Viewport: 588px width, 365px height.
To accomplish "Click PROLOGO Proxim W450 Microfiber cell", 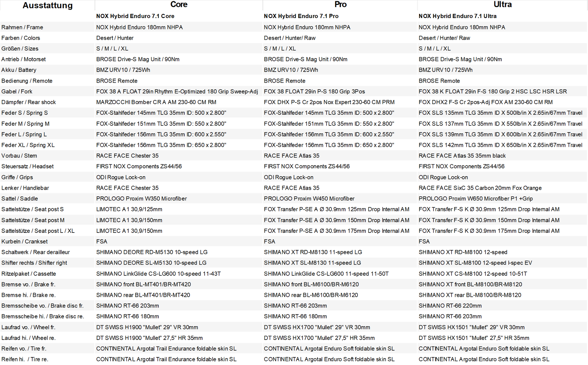I will (x=309, y=199).
